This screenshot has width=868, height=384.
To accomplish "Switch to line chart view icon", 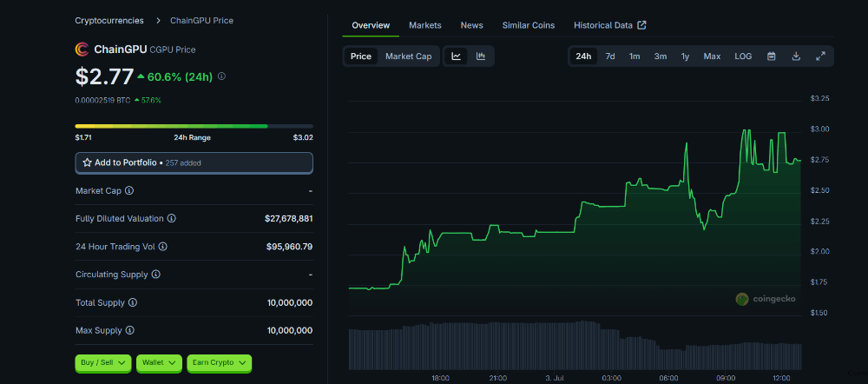I will pos(457,56).
